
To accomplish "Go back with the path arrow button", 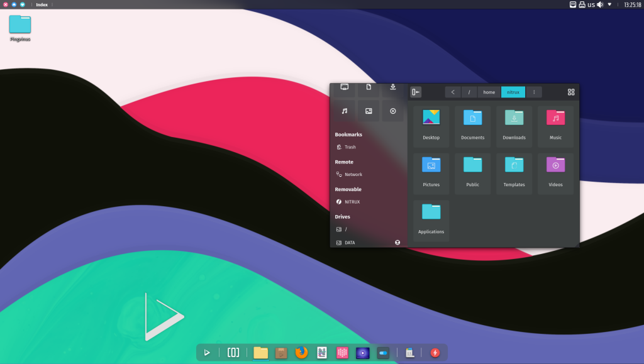I will [x=453, y=92].
